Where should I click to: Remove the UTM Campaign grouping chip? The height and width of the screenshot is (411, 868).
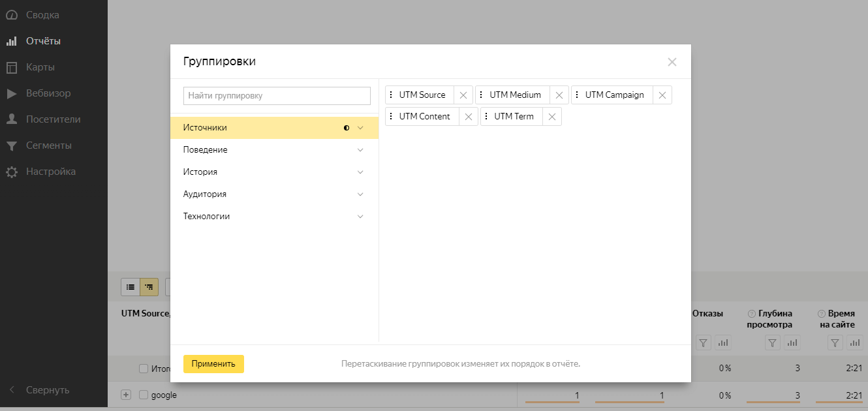[662, 95]
